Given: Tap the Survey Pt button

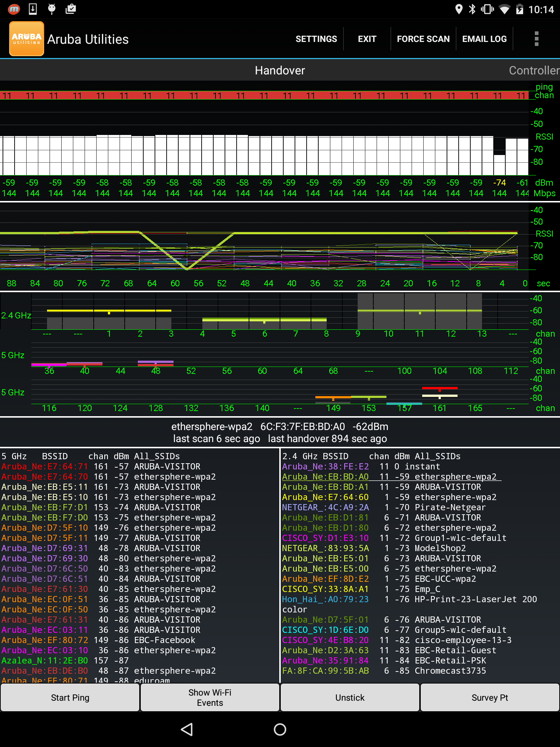Looking at the screenshot, I should pos(490,697).
